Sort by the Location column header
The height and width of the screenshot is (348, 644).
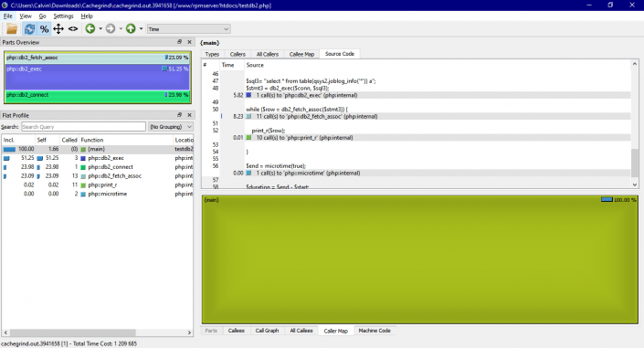click(184, 140)
